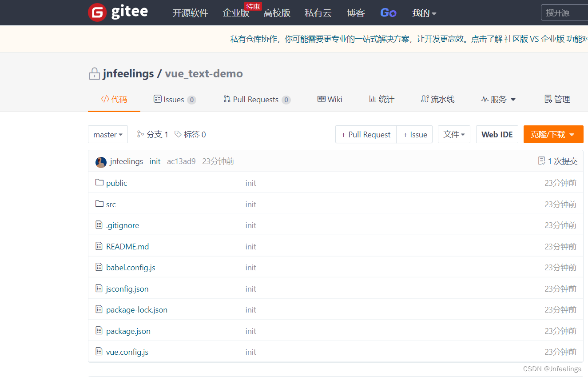The height and width of the screenshot is (377, 588).
Task: Open the 我的 menu in navigation
Action: point(424,13)
